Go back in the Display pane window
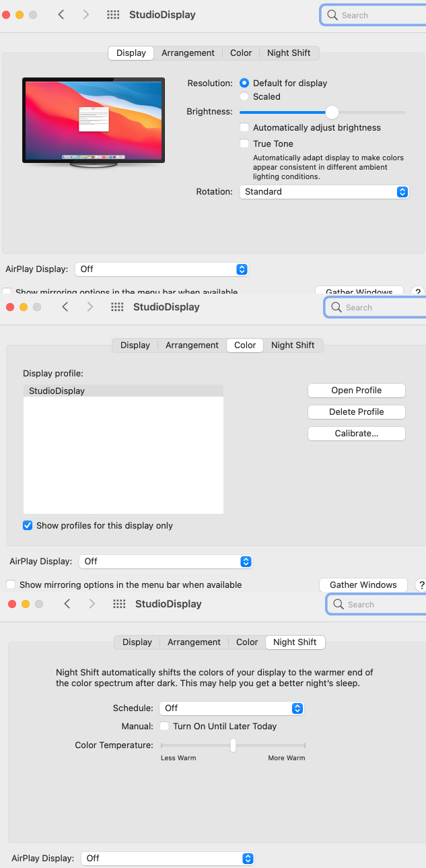The image size is (426, 868). (61, 14)
